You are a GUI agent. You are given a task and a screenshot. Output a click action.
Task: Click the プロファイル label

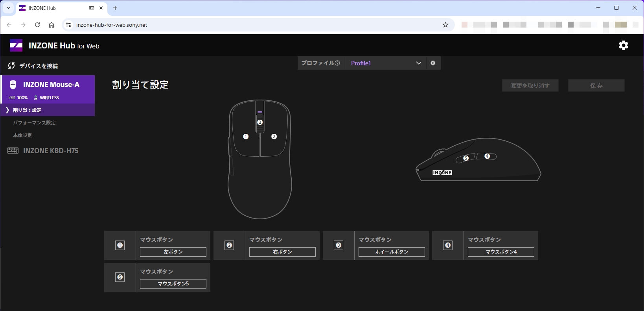(x=318, y=63)
